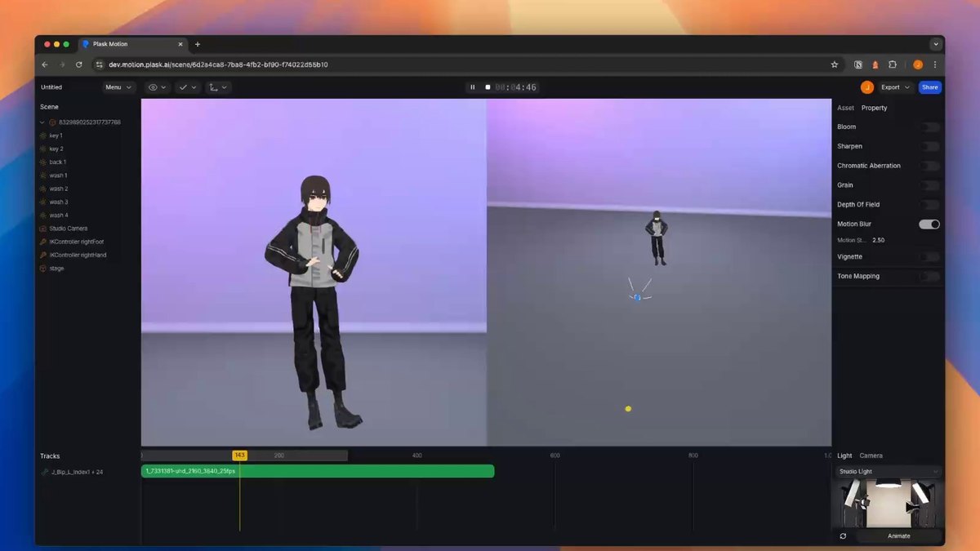Go back to the previous browser page
This screenshot has width=980, height=551.
click(x=45, y=64)
